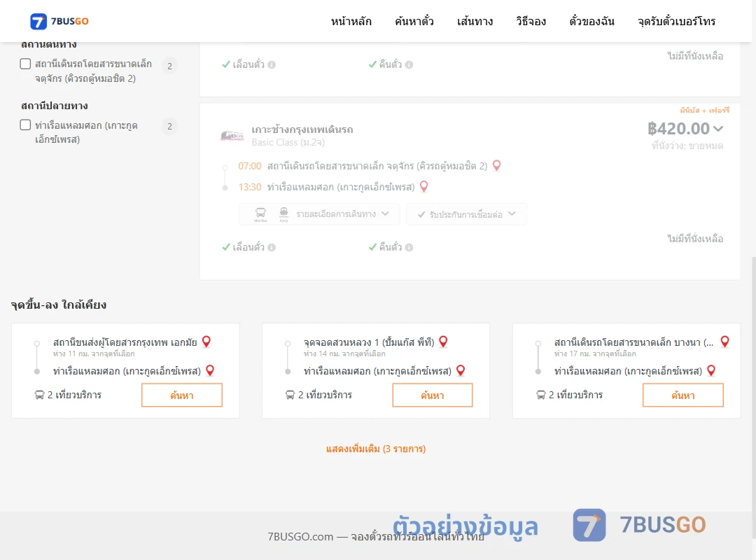This screenshot has width=756, height=560.
Task: Open the หน้าหลัก menu item
Action: pos(351,21)
